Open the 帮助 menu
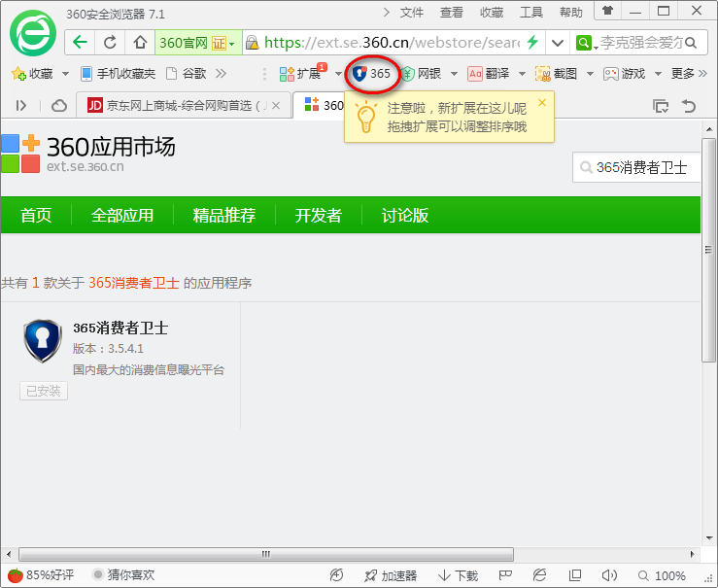 pos(571,13)
